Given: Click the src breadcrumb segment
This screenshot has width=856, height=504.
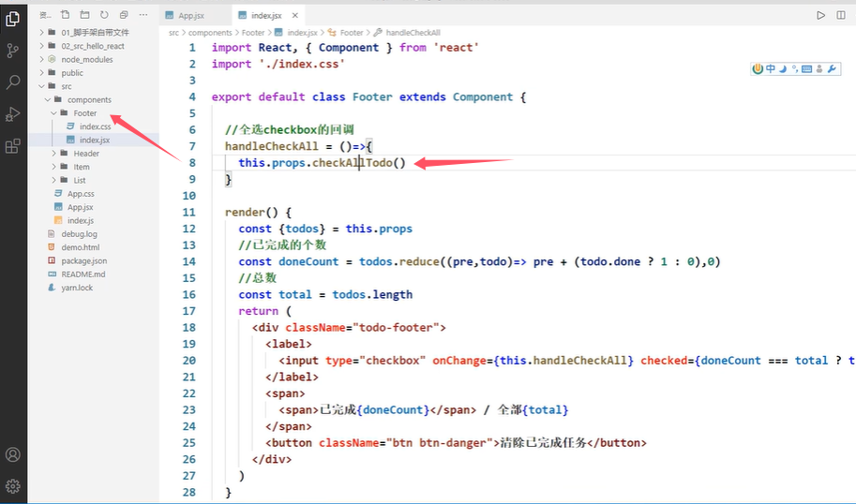Looking at the screenshot, I should click(x=173, y=33).
